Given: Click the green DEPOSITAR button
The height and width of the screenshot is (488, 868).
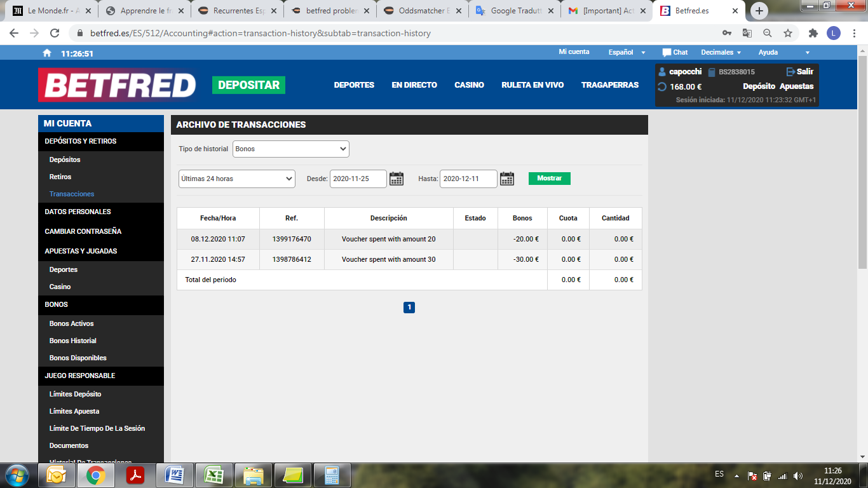Looking at the screenshot, I should coord(248,85).
